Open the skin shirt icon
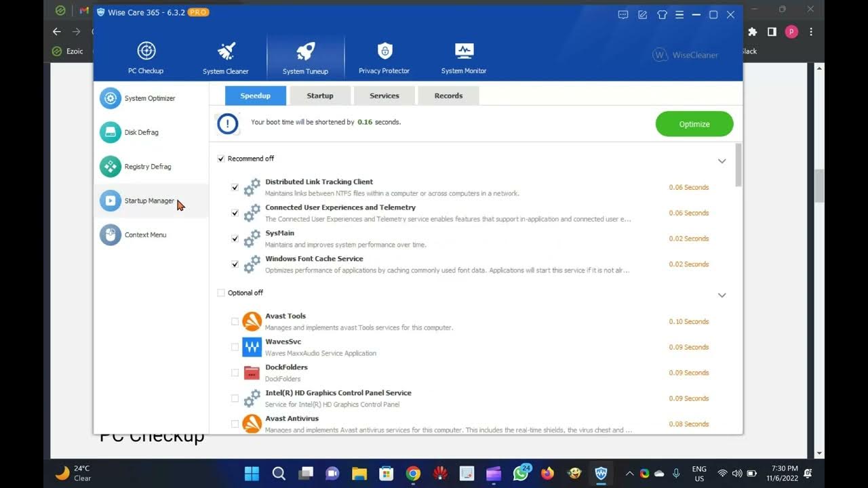The image size is (868, 488). click(x=662, y=14)
